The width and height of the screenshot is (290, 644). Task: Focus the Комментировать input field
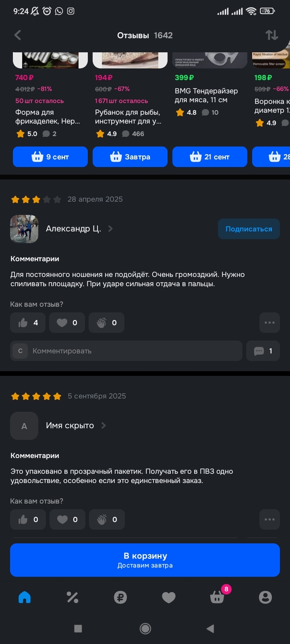pyautogui.click(x=126, y=351)
